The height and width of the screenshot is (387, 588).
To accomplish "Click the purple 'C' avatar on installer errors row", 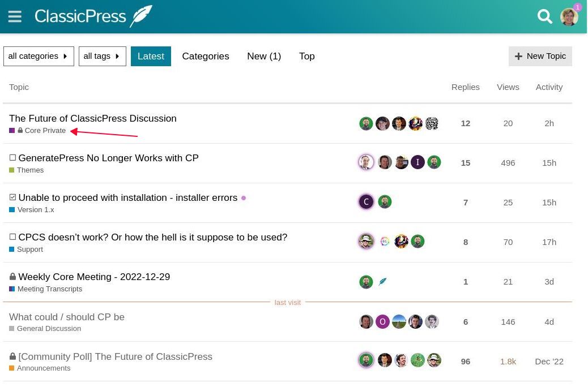I will click(366, 202).
